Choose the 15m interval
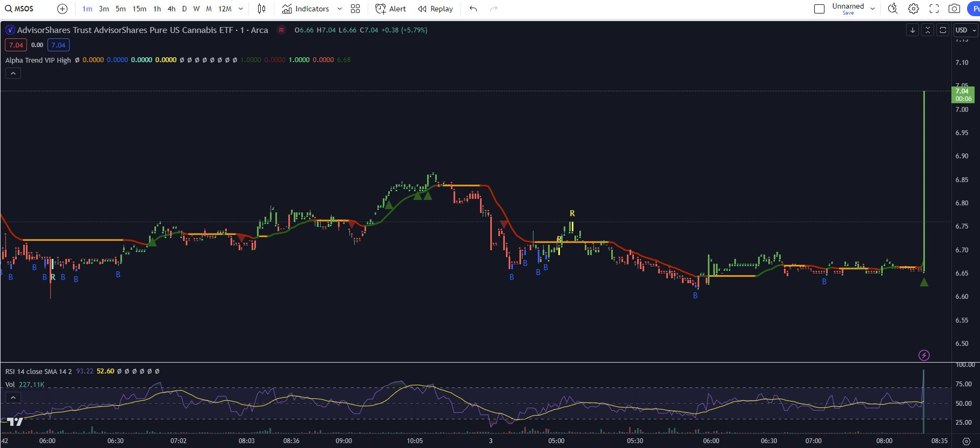The height and width of the screenshot is (448, 980). 139,9
